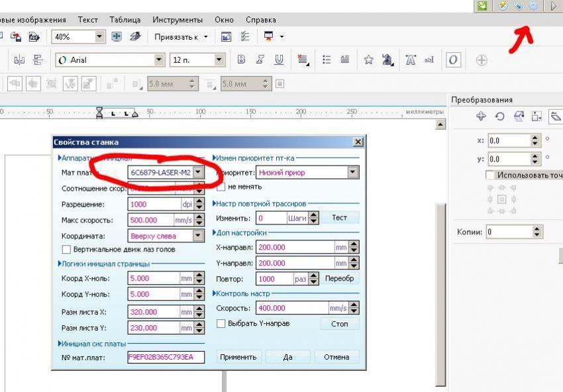Select the Scale and mirror transformation icon
Viewport: 563px width, 392px height.
point(519,117)
